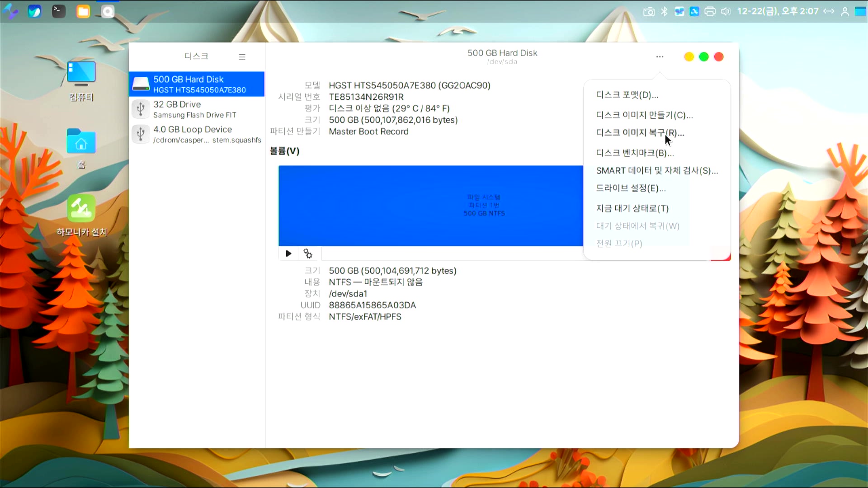868x488 pixels.
Task: Switch to the running Disks panel app icon
Action: tap(108, 11)
